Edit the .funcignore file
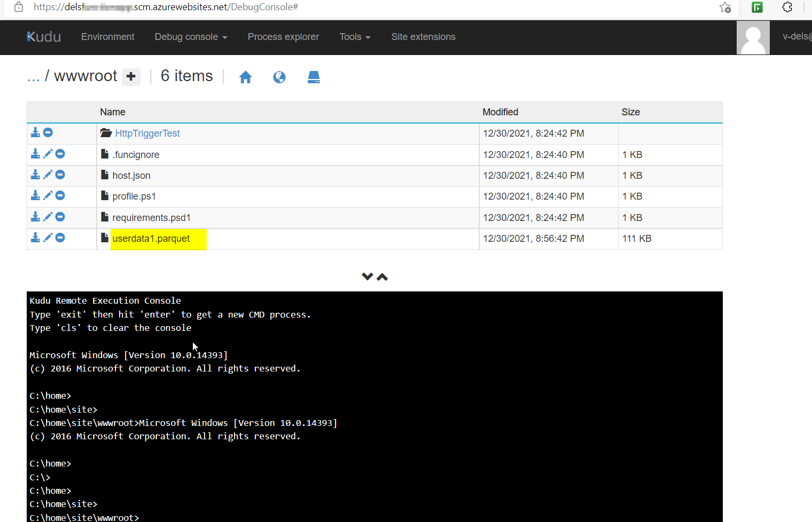The height and width of the screenshot is (522, 812). (48, 154)
